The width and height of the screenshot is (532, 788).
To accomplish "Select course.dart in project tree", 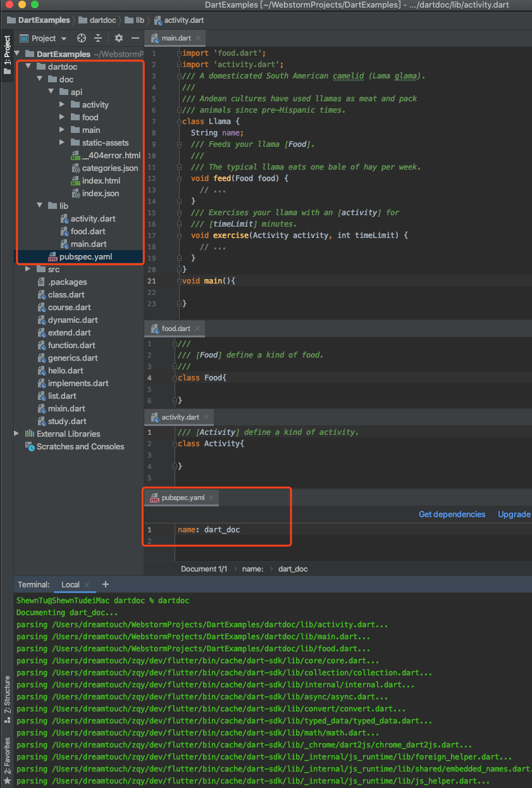I will coord(63,307).
